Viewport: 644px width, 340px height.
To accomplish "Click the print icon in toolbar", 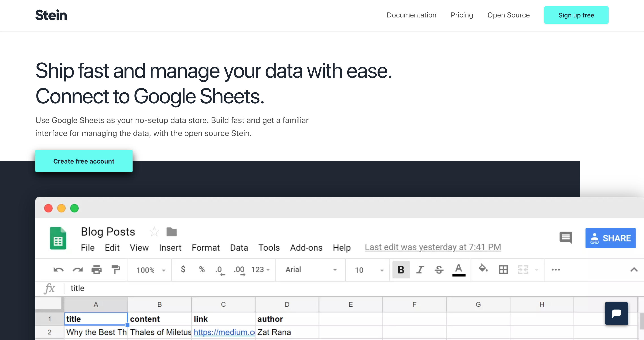I will pyautogui.click(x=97, y=270).
